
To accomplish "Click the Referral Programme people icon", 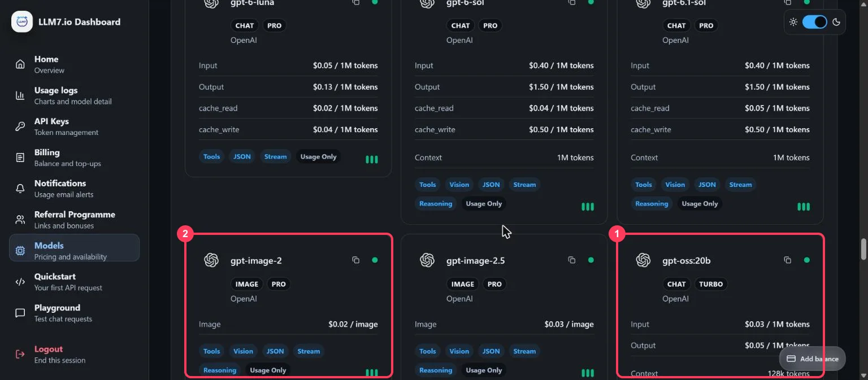I will click(20, 220).
